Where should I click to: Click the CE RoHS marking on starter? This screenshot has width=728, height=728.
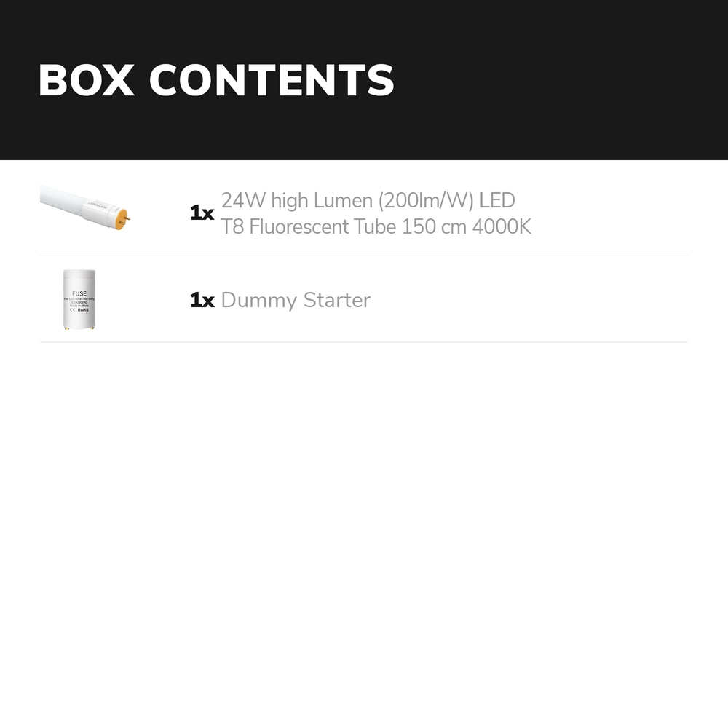pos(79,309)
